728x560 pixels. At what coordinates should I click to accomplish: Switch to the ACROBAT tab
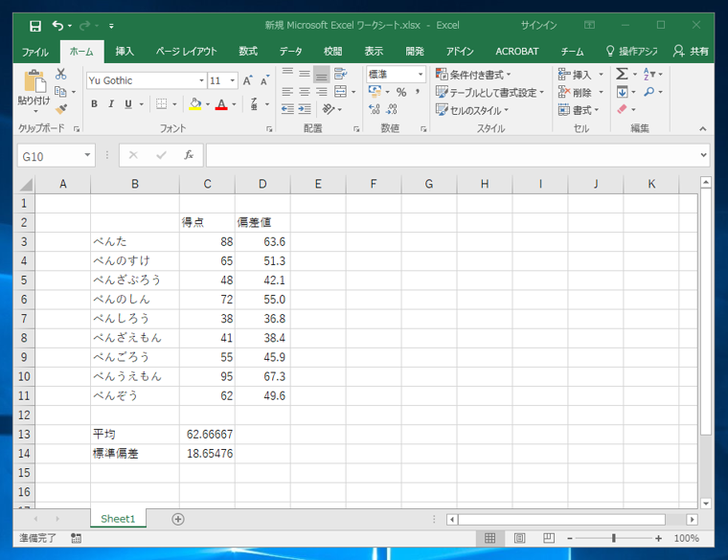pos(516,52)
